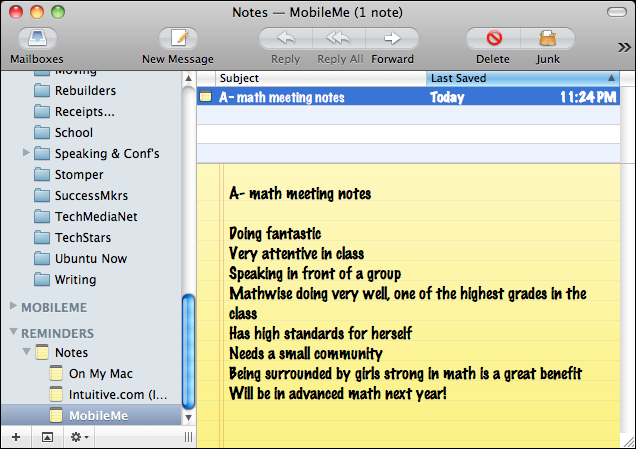
Task: Show more toolbar items via double chevron
Action: click(x=624, y=47)
